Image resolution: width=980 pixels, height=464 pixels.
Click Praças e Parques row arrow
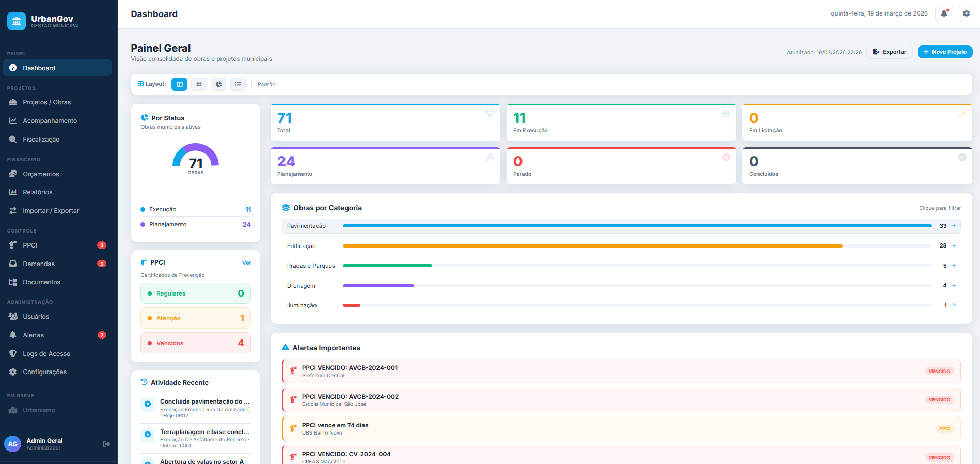[x=954, y=266]
